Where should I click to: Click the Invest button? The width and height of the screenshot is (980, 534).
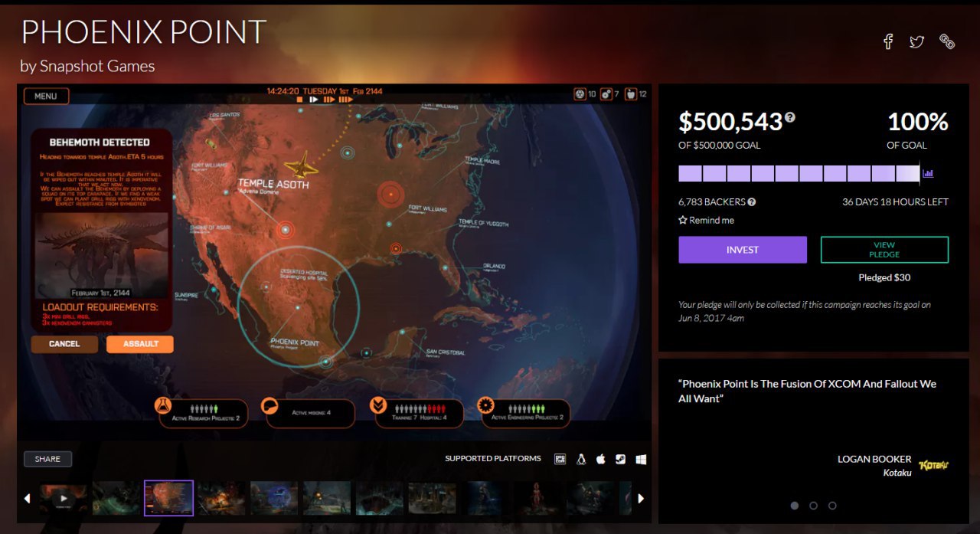click(x=743, y=250)
